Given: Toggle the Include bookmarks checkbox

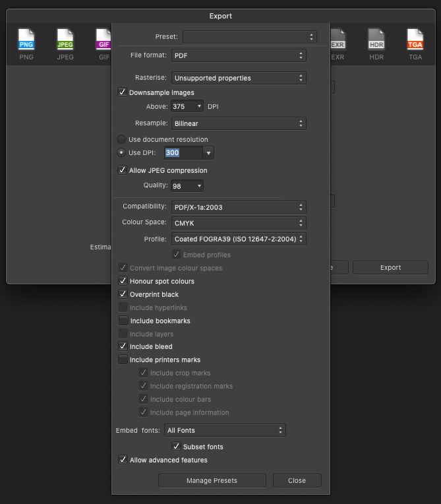Looking at the screenshot, I should pos(123,321).
